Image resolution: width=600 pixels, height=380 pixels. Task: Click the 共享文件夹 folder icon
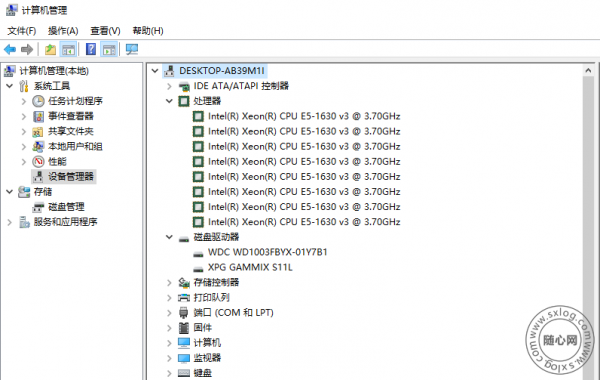(38, 132)
